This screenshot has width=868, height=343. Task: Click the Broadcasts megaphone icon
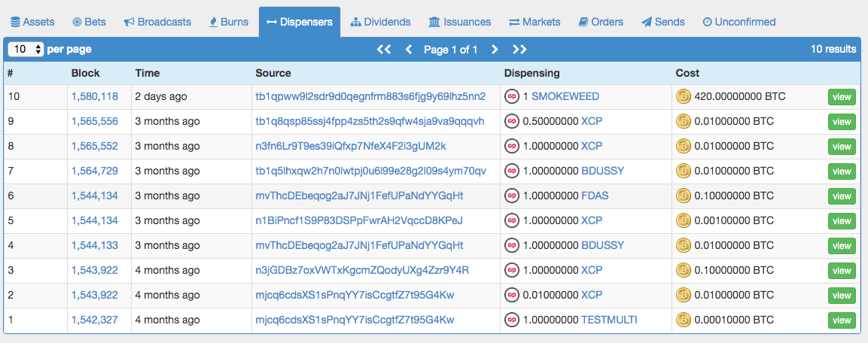[129, 22]
